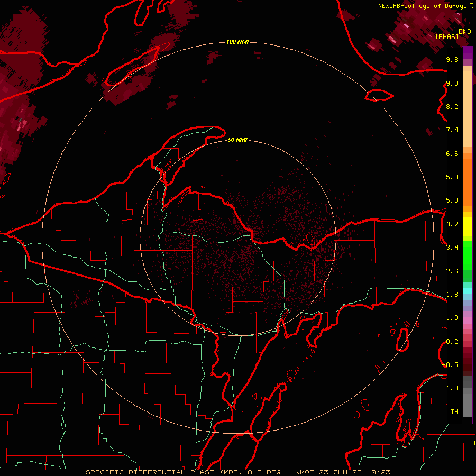Image resolution: width=476 pixels, height=476 pixels.
Task: Click the 0.2 legend value
Action: pos(452,342)
